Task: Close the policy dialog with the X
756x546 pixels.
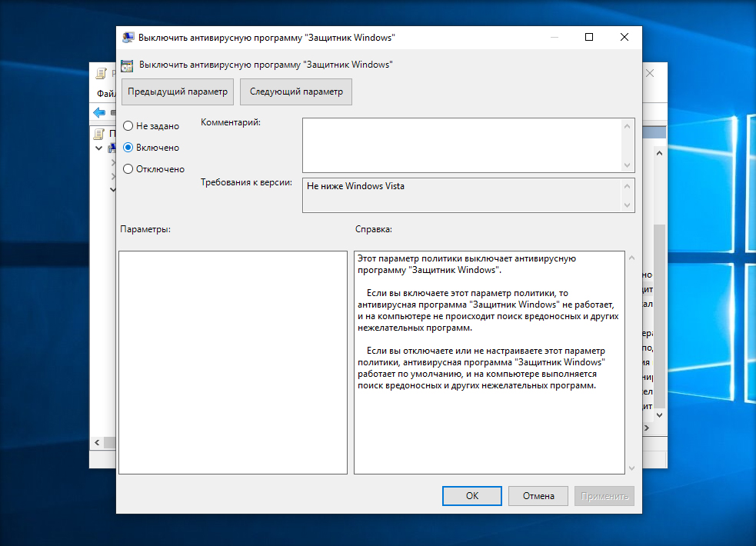Action: click(x=624, y=37)
